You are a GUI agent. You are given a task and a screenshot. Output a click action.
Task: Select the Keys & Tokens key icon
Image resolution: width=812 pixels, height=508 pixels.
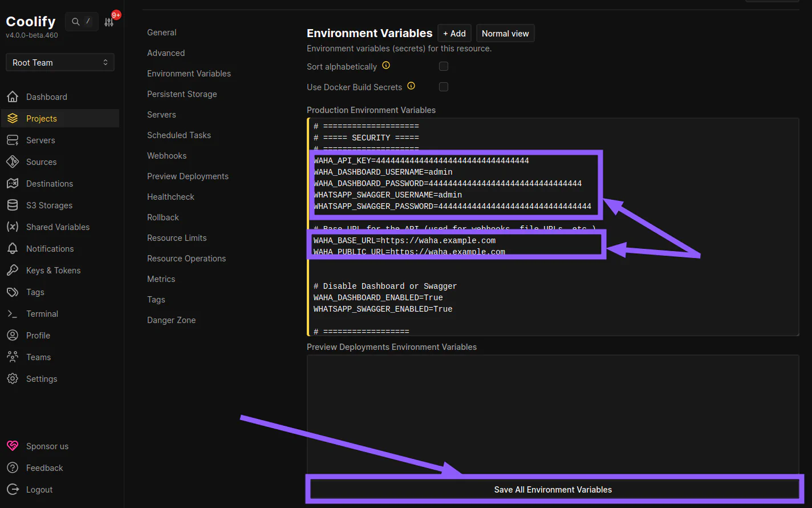coord(12,270)
